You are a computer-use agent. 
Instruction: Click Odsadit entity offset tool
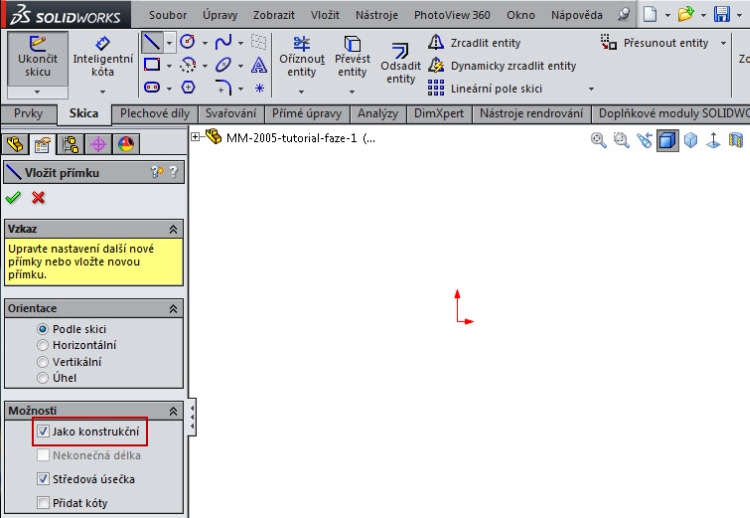400,64
